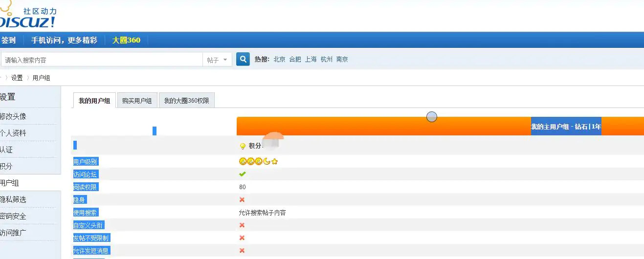
Task: Click the moon icon in 用户级别 row
Action: click(266, 161)
